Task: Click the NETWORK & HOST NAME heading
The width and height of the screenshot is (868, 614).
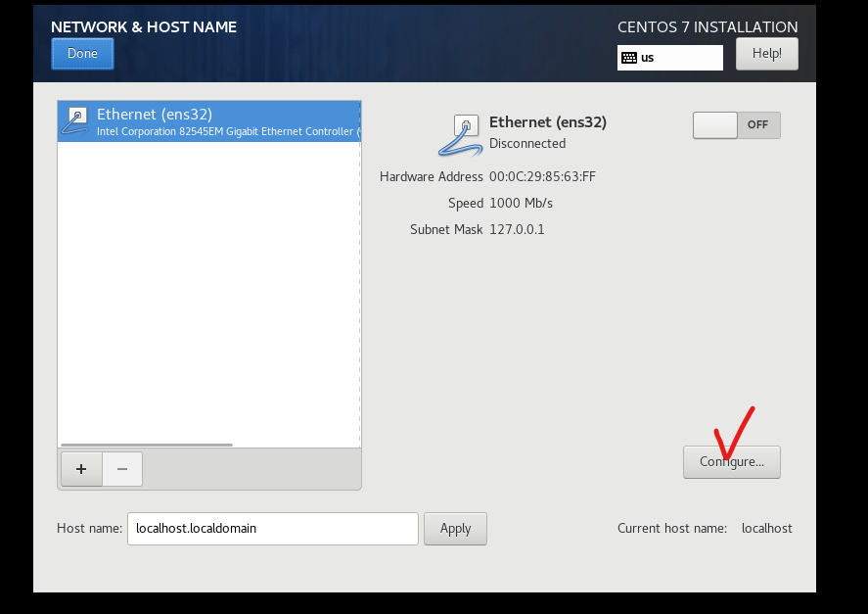Action: 144,27
